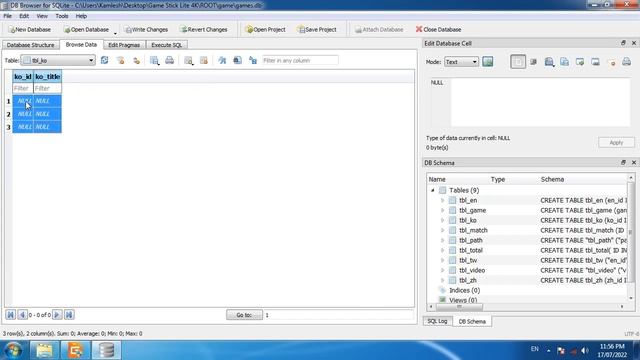Viewport: 640px width, 360px height.
Task: Click Open Project toolbar button
Action: 265,29
